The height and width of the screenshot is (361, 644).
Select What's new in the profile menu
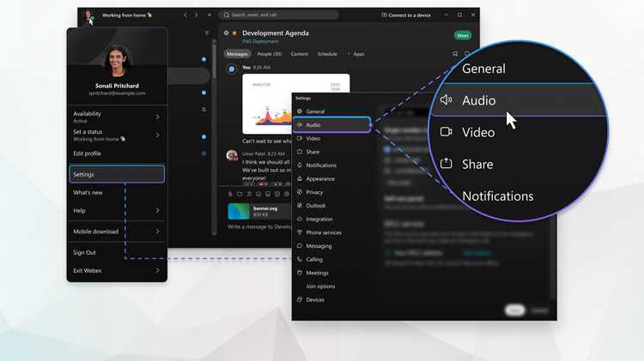[117, 192]
